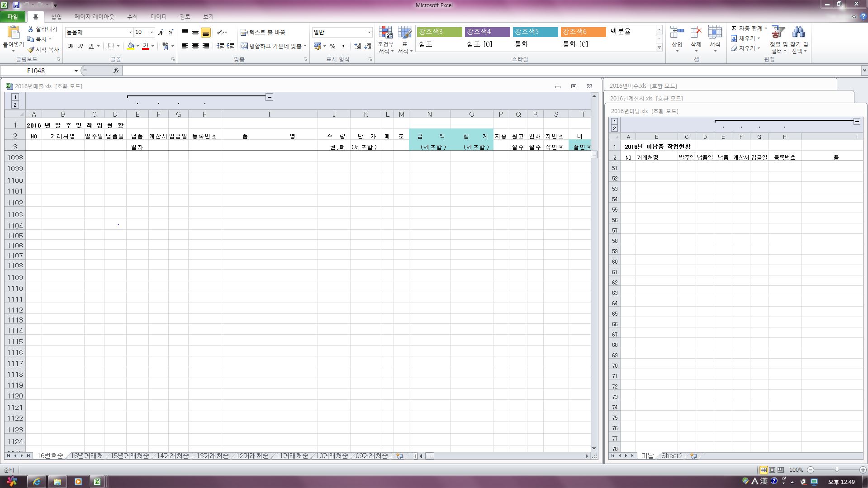The image size is (868, 488).
Task: Collapse column outline group in 2016년매출 window
Action: (x=269, y=97)
